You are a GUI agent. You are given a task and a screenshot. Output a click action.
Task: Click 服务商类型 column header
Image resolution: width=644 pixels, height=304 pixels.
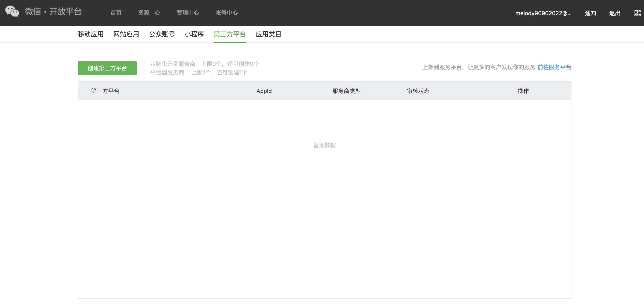coord(346,91)
